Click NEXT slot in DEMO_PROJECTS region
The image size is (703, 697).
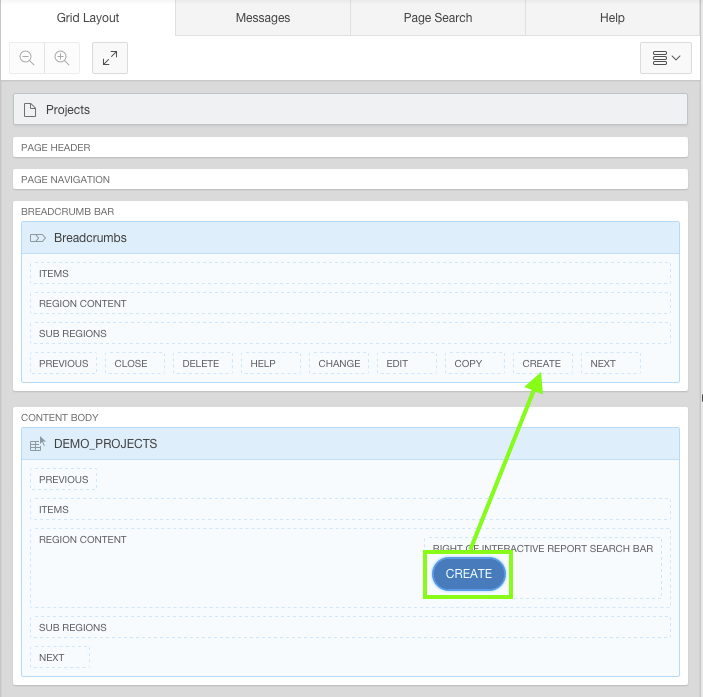click(60, 658)
